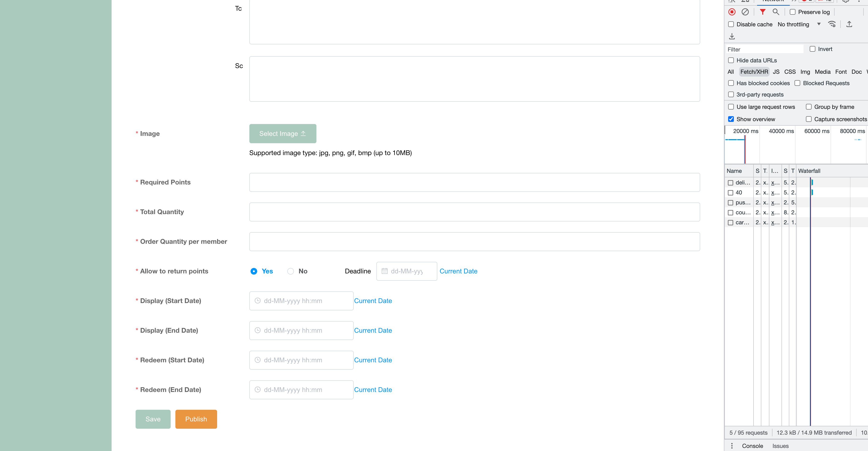The height and width of the screenshot is (451, 868).
Task: Stop recording network log
Action: tap(732, 12)
